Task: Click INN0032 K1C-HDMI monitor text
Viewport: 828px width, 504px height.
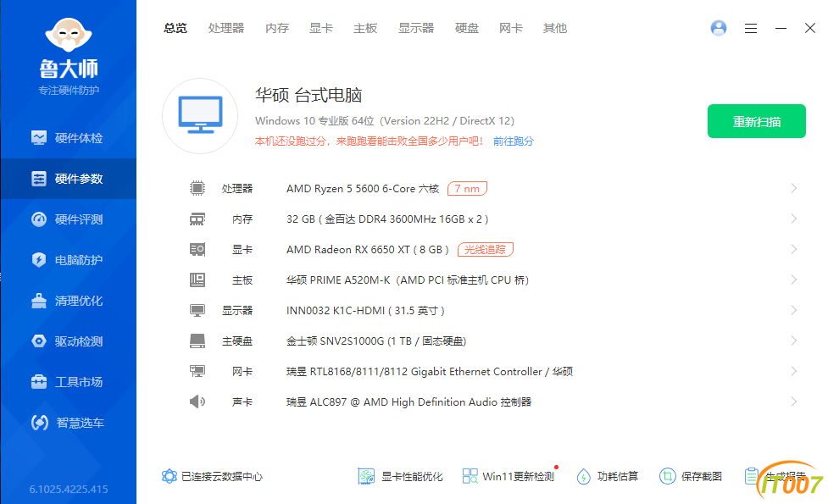Action: tap(365, 310)
